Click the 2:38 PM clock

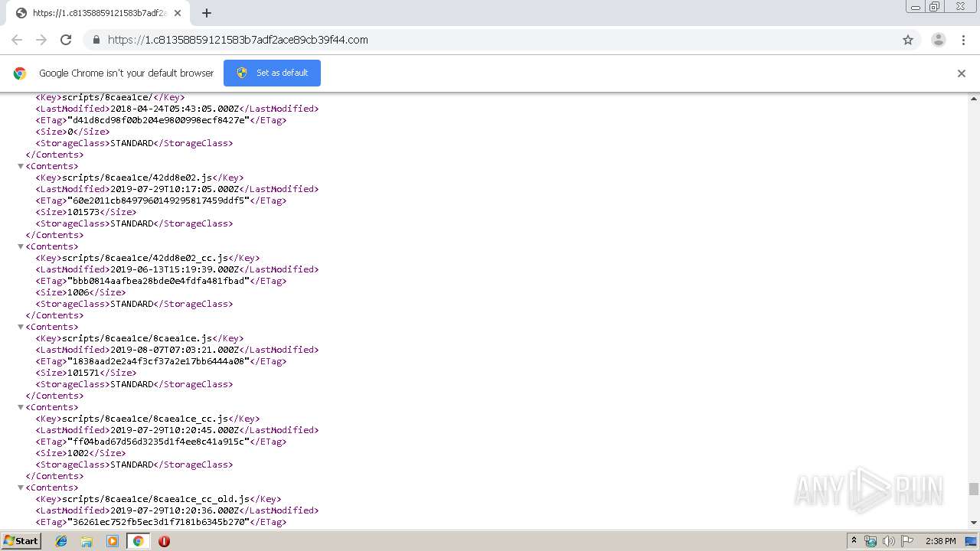click(x=940, y=541)
